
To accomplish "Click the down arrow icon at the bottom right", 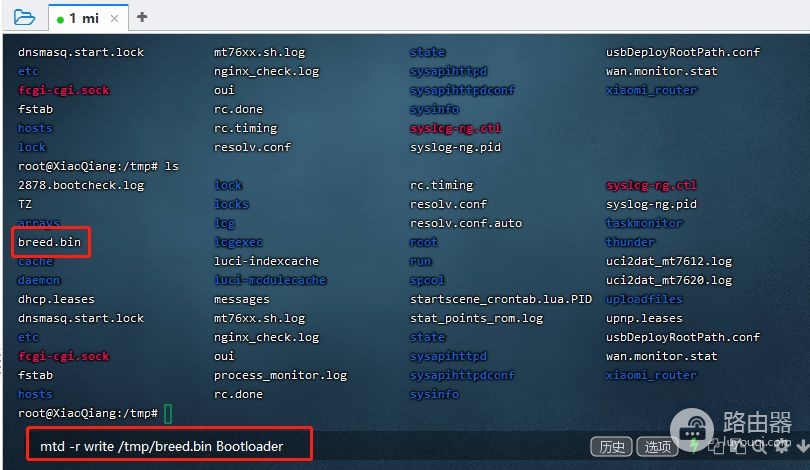I will [x=803, y=446].
